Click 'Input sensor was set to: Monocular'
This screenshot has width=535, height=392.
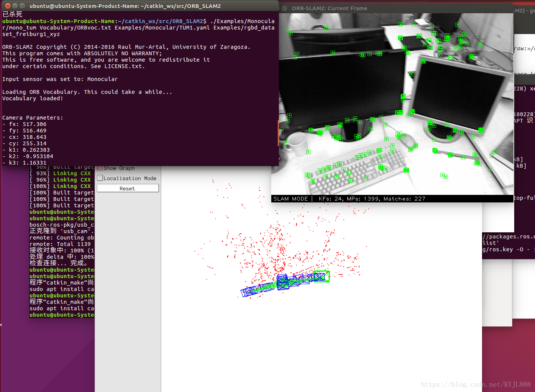(60, 79)
